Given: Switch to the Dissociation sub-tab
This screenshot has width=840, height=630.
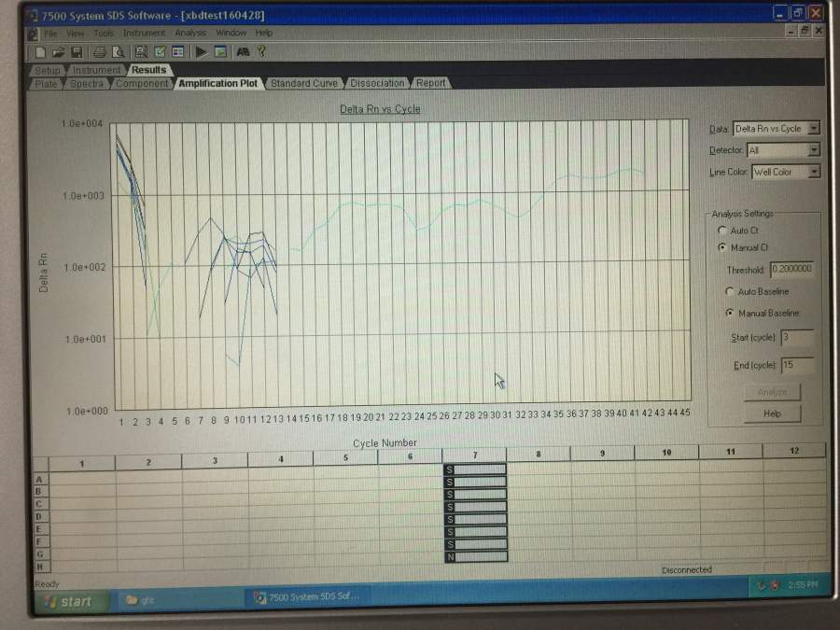Looking at the screenshot, I should [x=377, y=84].
